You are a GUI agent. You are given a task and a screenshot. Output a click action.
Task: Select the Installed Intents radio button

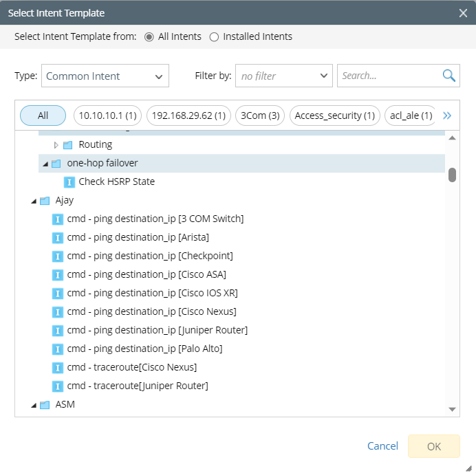click(214, 37)
